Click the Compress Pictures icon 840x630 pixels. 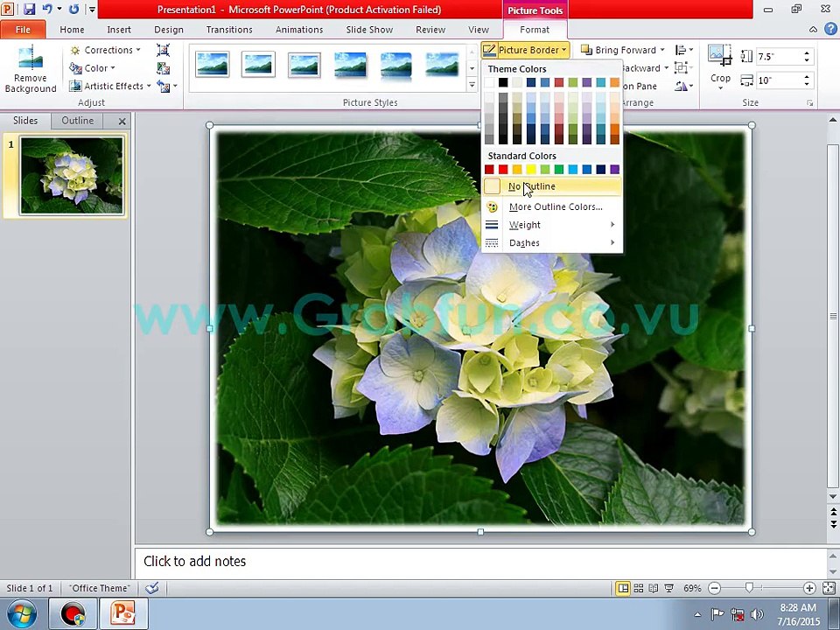coord(164,51)
